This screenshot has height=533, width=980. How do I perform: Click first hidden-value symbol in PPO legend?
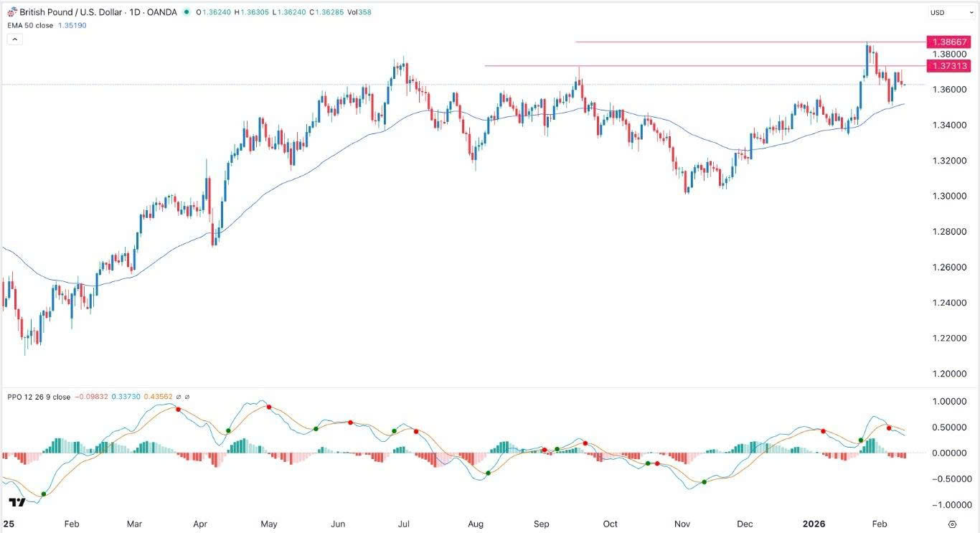(x=179, y=397)
